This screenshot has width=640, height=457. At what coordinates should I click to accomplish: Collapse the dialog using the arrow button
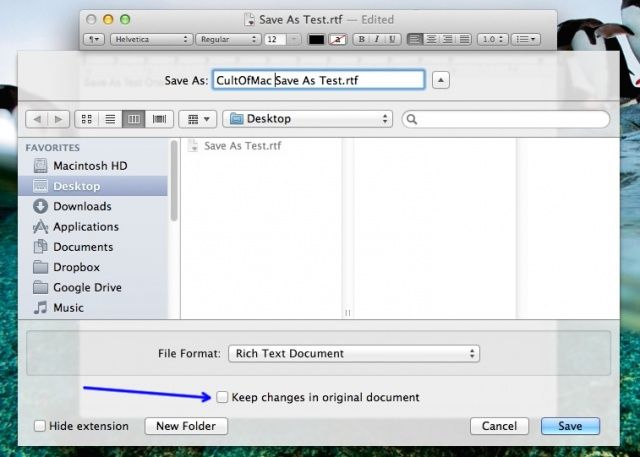443,80
